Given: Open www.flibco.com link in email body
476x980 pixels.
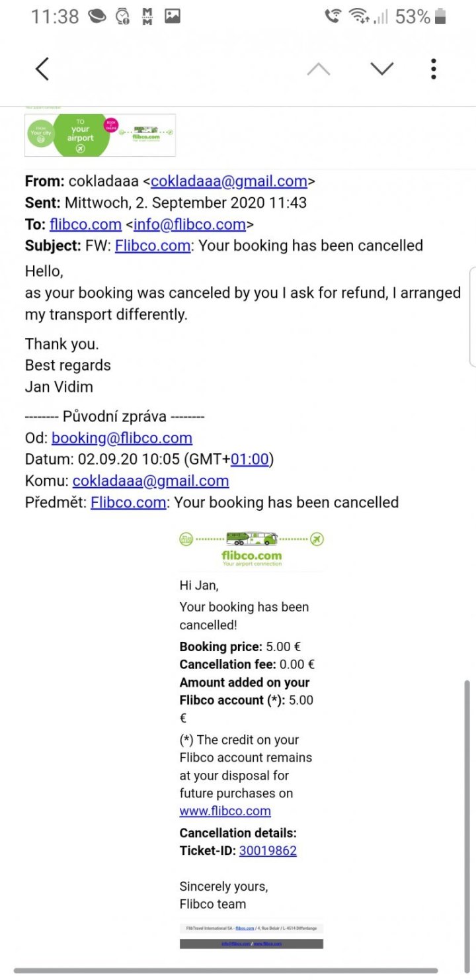Looking at the screenshot, I should [x=225, y=811].
